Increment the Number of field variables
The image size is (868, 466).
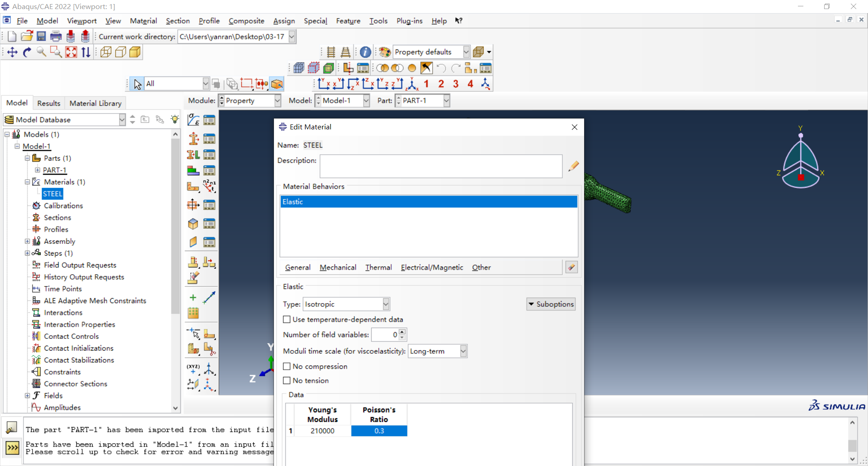[x=403, y=332]
